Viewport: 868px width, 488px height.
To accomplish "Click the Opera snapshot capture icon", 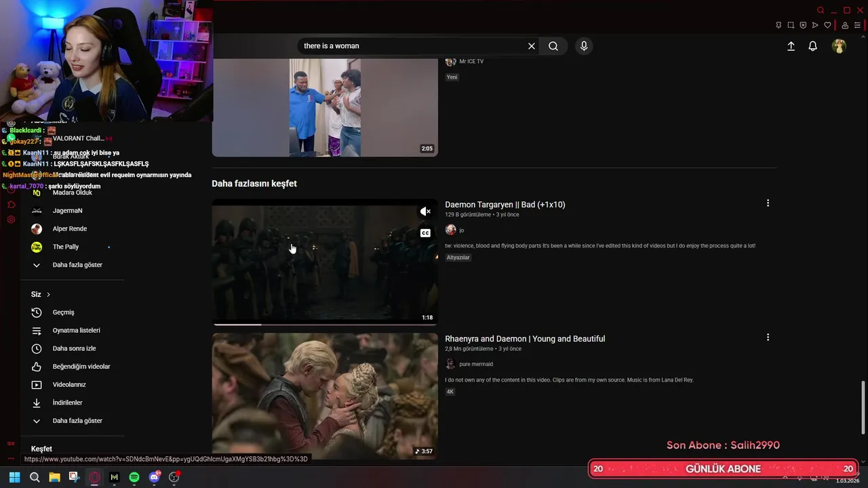I will 791,25.
